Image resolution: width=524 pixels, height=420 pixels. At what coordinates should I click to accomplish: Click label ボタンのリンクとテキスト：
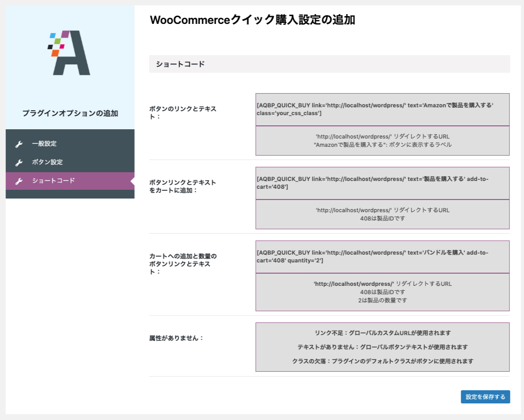coord(183,113)
